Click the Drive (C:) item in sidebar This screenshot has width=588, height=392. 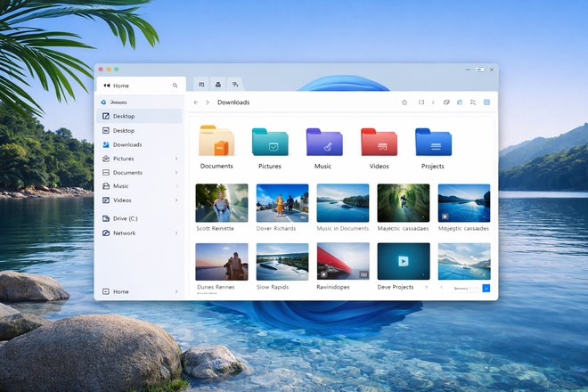pyautogui.click(x=125, y=218)
